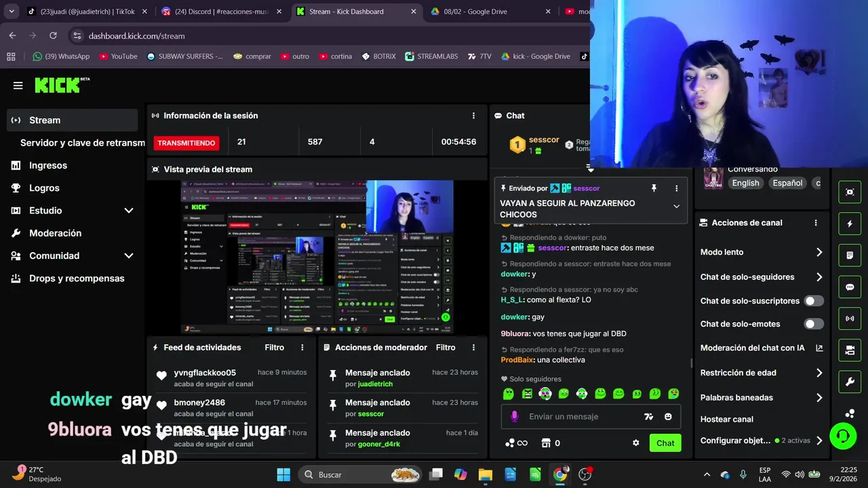
Task: Open the notes document icon in right rail
Action: [850, 256]
